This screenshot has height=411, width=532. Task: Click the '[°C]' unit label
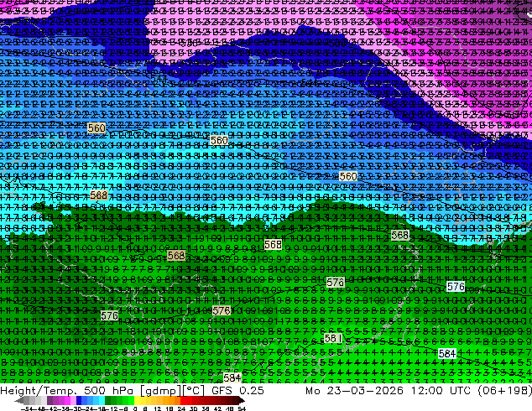pos(193,391)
